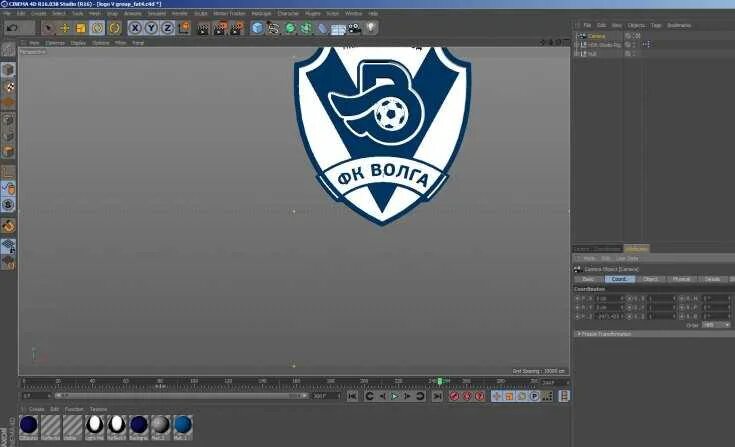735x447 pixels.
Task: Switch to the Object tab in Attributes
Action: pyautogui.click(x=650, y=279)
